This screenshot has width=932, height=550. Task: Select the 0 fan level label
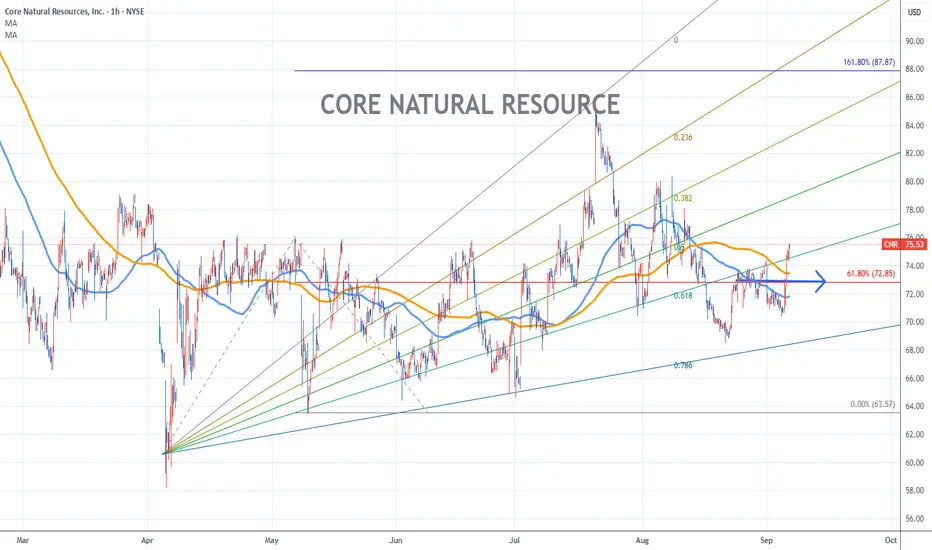pos(676,40)
